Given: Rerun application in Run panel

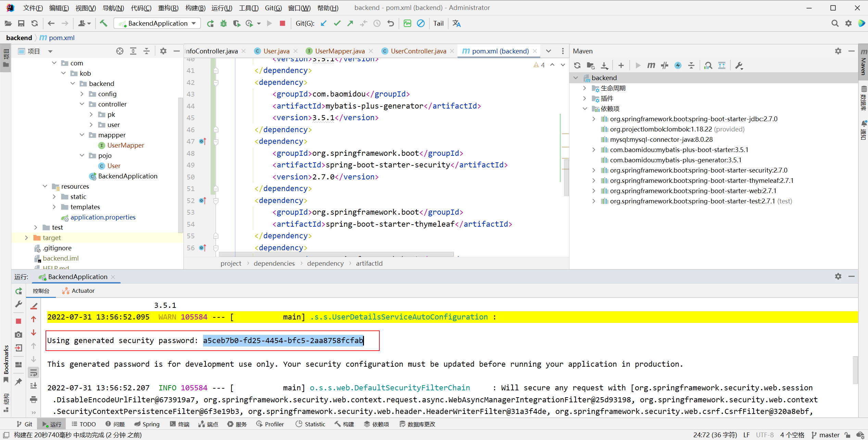Looking at the screenshot, I should [x=19, y=291].
